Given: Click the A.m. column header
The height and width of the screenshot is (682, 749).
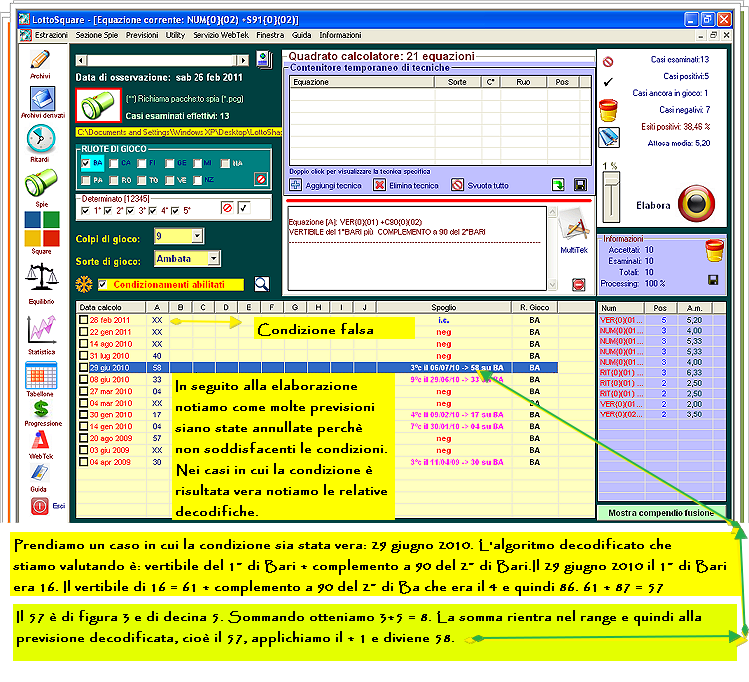Looking at the screenshot, I should point(694,308).
